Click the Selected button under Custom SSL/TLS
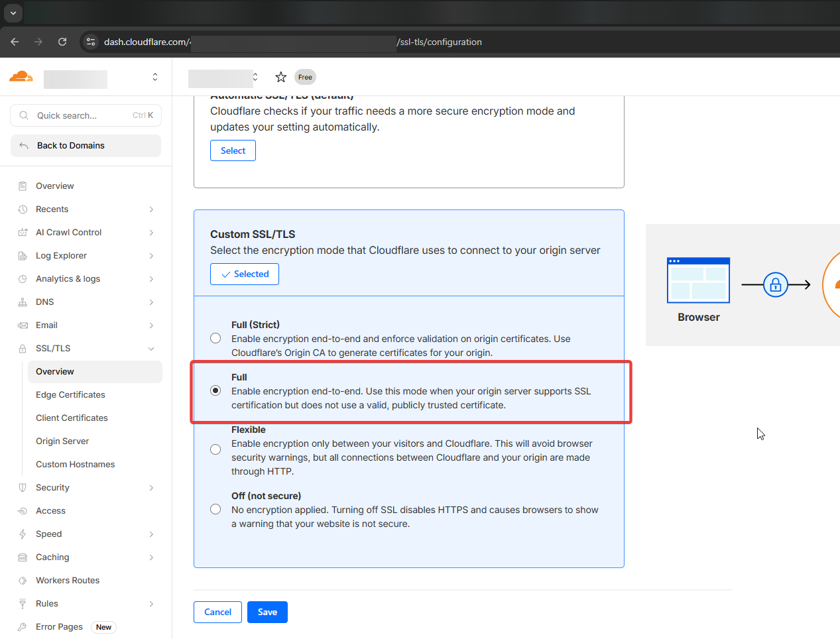The width and height of the screenshot is (840, 639). point(245,274)
